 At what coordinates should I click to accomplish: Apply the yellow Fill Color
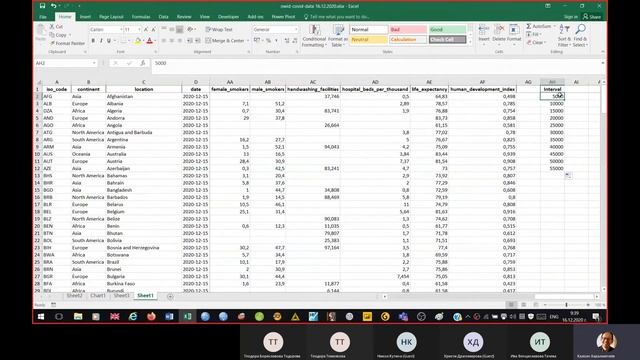[x=138, y=40]
